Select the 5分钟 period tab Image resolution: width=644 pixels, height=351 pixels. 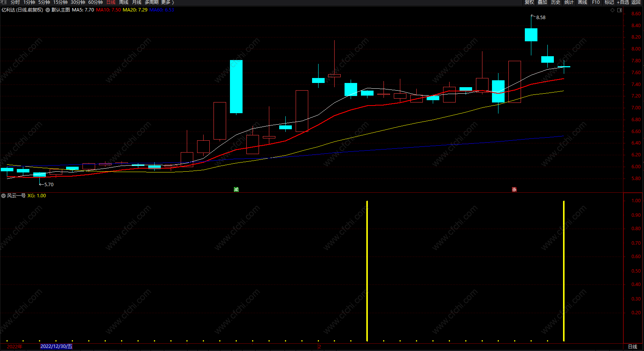[x=44, y=2]
